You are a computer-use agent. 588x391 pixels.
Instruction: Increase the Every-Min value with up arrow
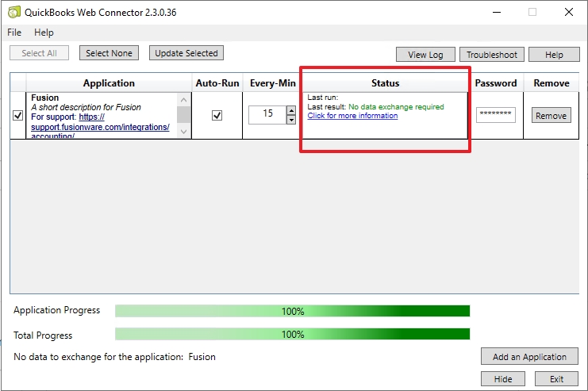tap(290, 110)
